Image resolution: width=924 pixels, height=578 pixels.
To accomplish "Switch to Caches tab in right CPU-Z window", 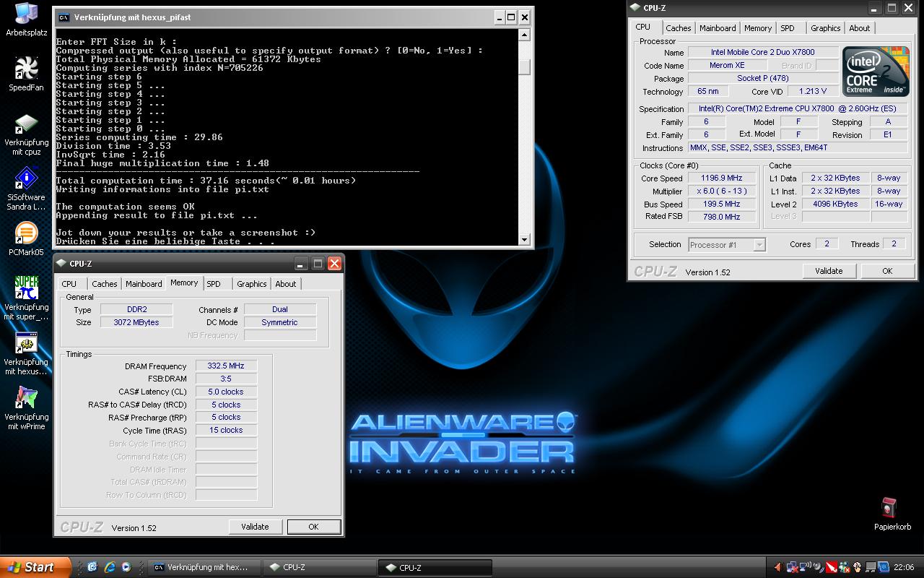I will (678, 28).
